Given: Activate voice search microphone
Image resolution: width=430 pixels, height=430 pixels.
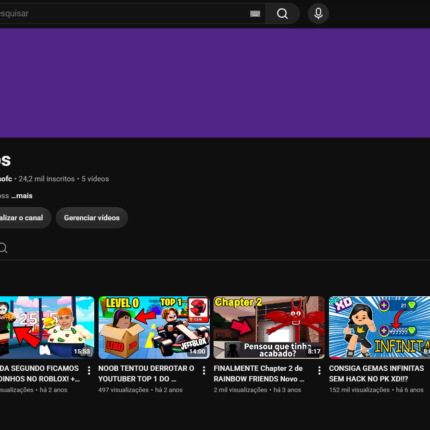Looking at the screenshot, I should (x=318, y=14).
